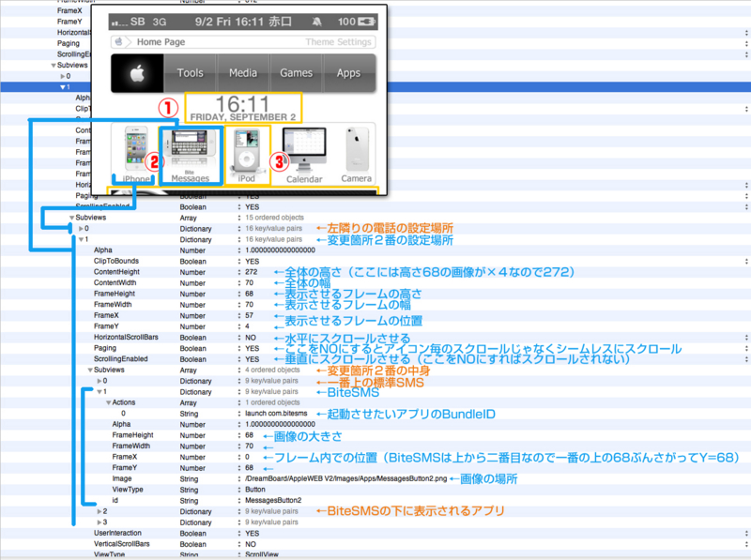Click the 'launch com.bitesms' string value
Viewport: 751px width, 560px height.
276,414
